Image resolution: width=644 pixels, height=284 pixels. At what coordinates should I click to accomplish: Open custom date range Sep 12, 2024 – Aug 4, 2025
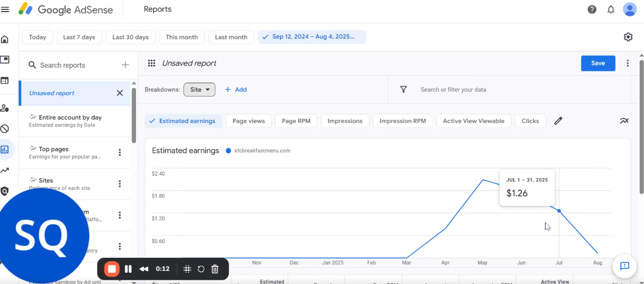tap(312, 37)
